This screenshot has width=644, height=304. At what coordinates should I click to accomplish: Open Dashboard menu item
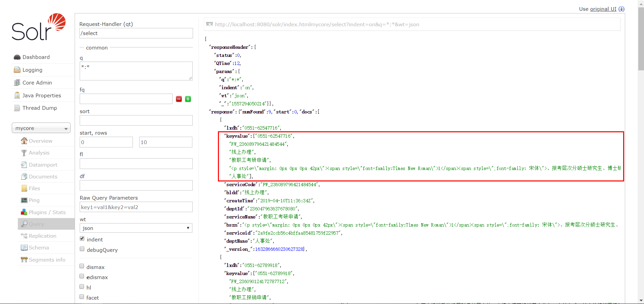tap(36, 57)
